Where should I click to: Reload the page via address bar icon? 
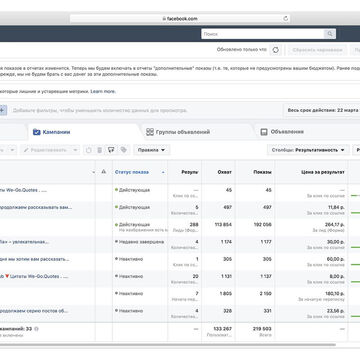[285, 19]
